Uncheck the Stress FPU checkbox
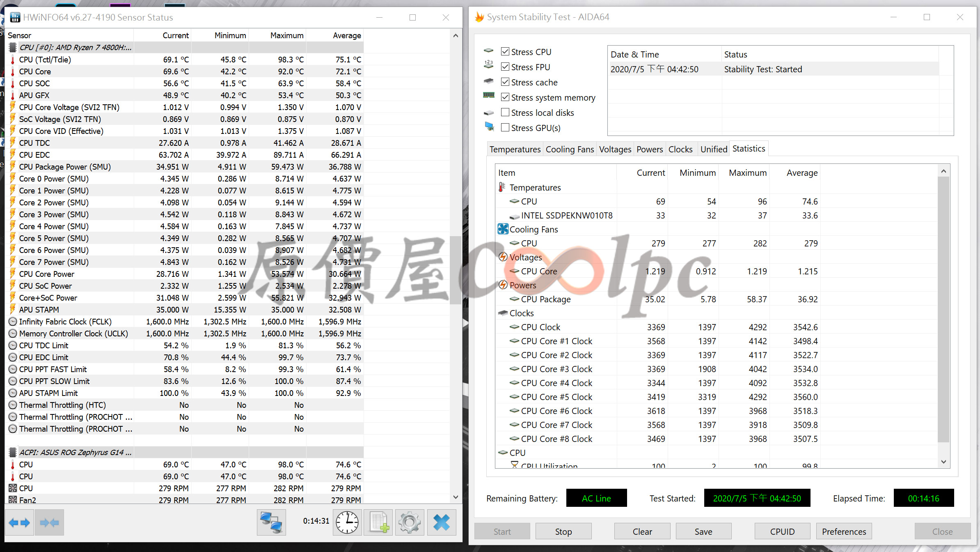 (505, 67)
